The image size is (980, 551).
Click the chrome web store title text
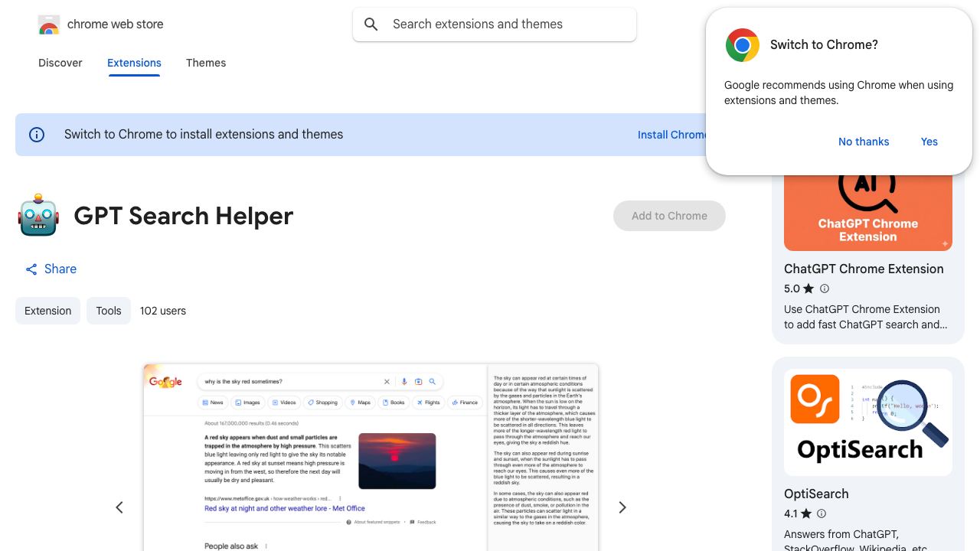point(116,24)
